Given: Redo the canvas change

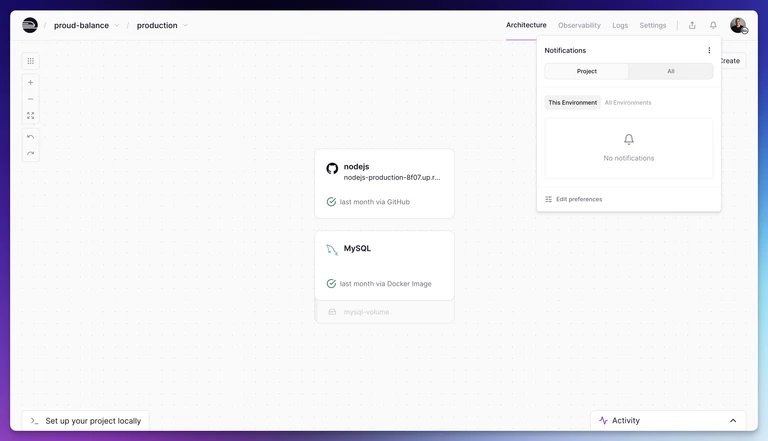Looking at the screenshot, I should pos(30,153).
